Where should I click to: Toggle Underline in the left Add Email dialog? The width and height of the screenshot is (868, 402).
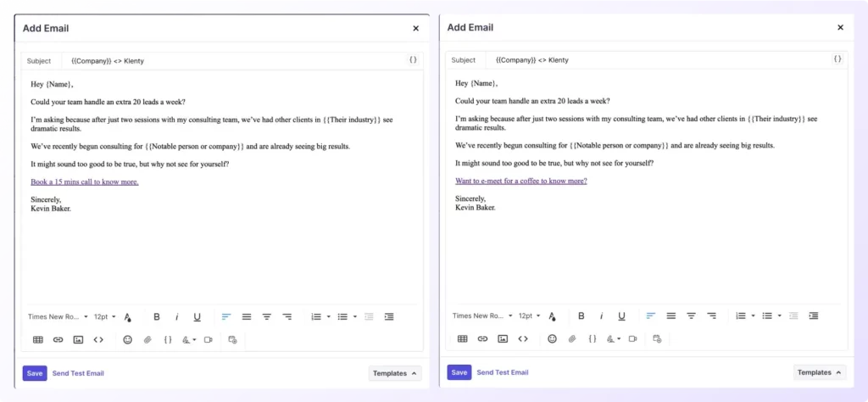coord(197,316)
